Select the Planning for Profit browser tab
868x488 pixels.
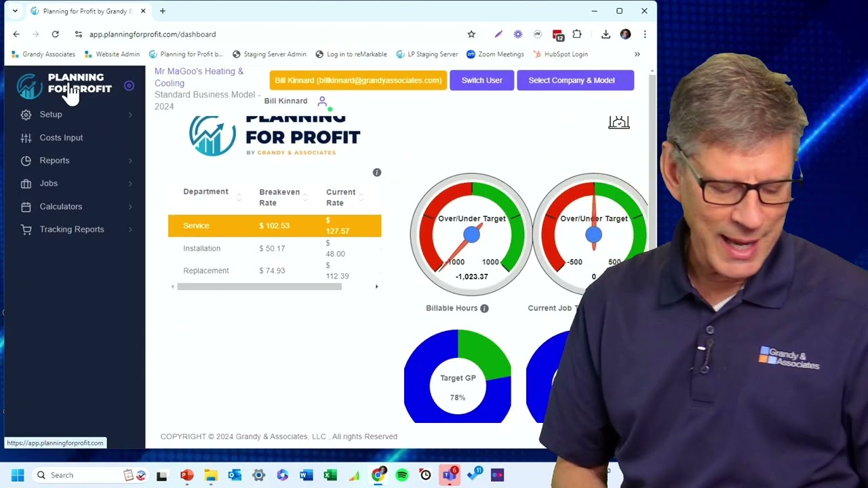coord(88,11)
